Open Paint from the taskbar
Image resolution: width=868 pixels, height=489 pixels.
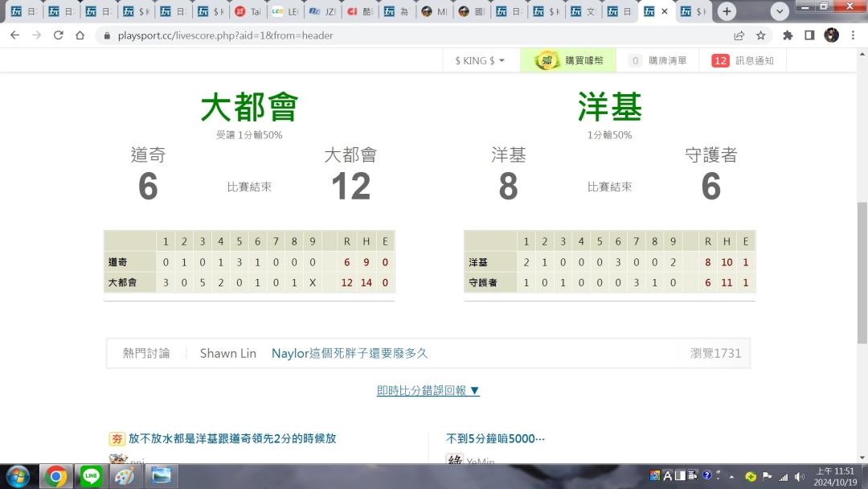(125, 476)
